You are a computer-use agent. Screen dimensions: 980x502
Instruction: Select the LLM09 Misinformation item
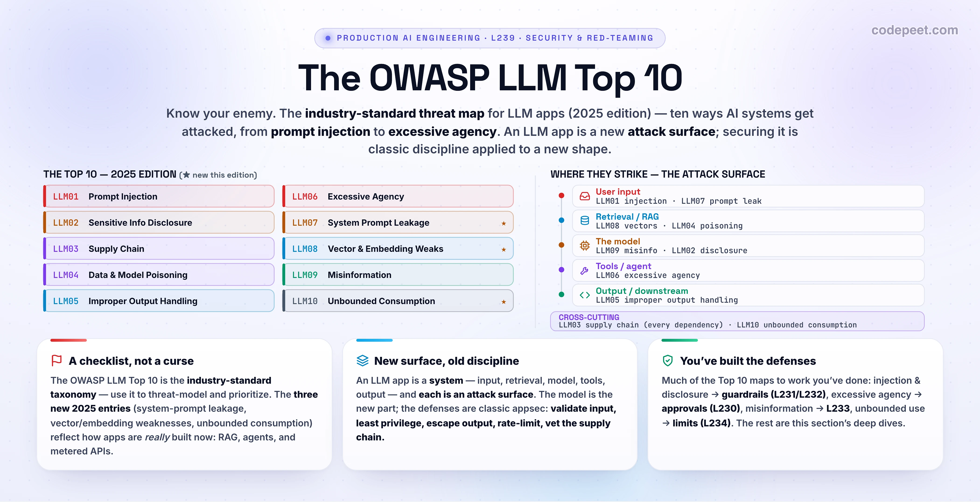pyautogui.click(x=398, y=275)
